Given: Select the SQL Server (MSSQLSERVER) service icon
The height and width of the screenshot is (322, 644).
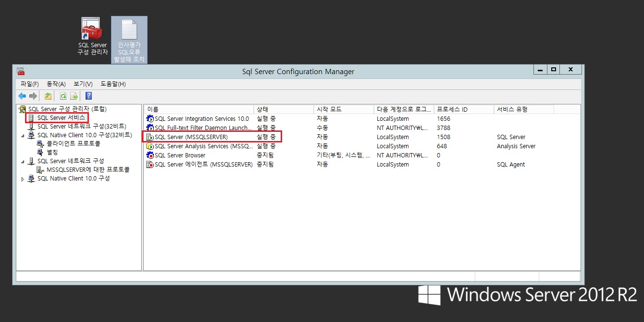Looking at the screenshot, I should pos(150,137).
